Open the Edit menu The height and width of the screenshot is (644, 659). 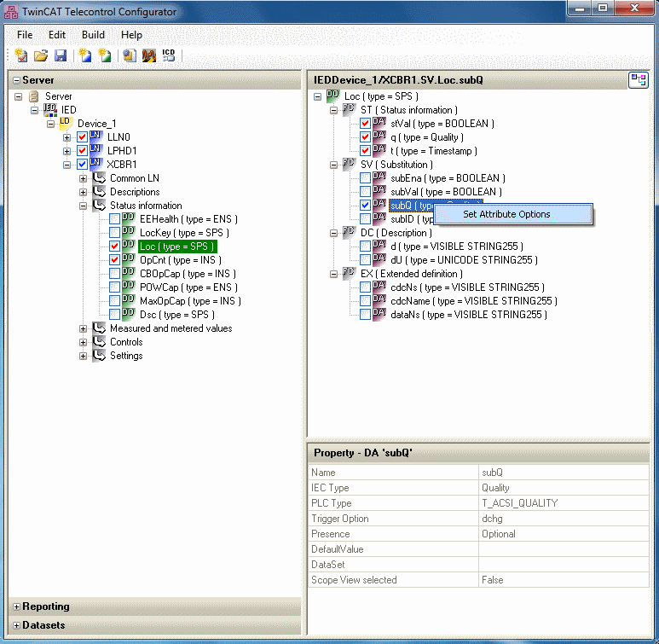(57, 35)
